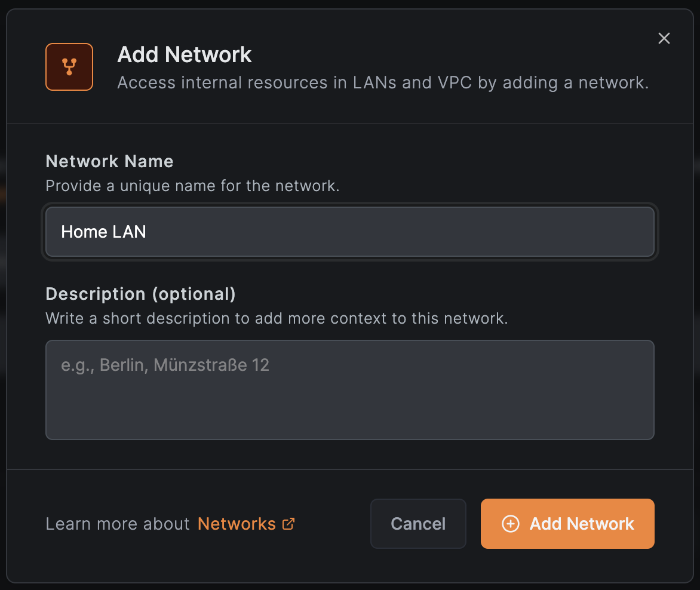Screen dimensions: 700x590
Task: Click the rounded icon container in the header
Action: pos(69,67)
